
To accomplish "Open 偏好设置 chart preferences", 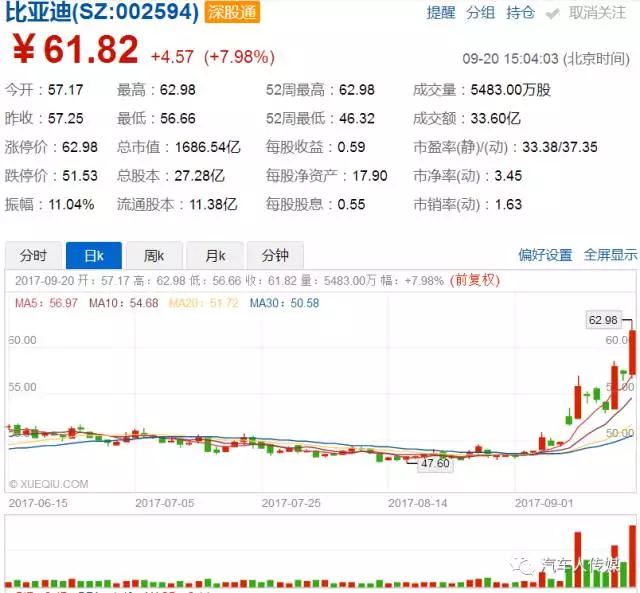I will (x=545, y=255).
